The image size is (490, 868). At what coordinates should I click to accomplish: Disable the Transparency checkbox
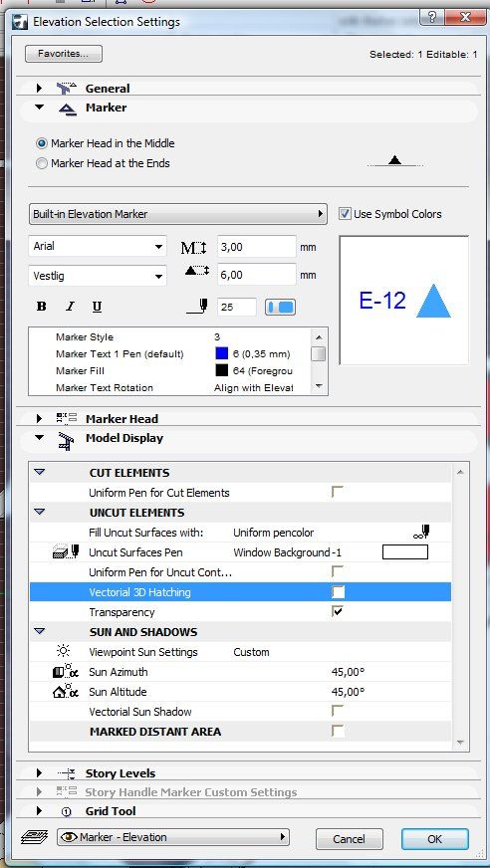338,612
